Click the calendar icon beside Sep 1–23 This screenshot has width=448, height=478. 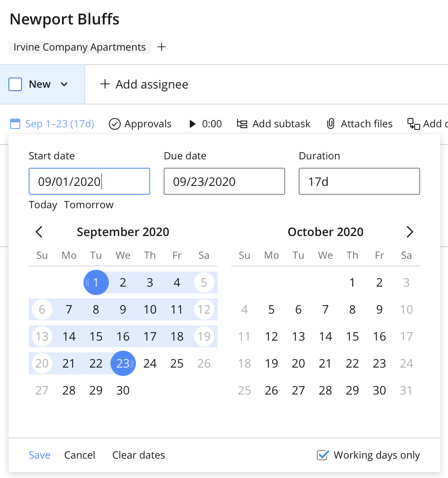[15, 124]
